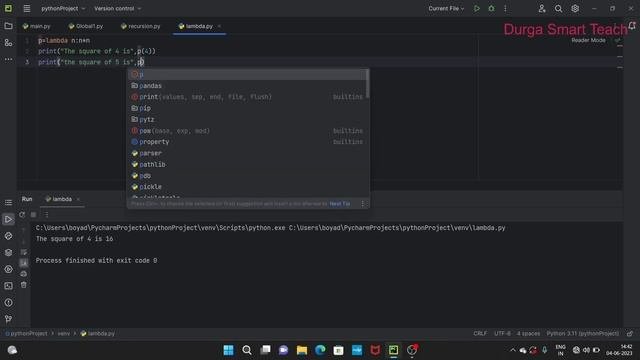Rerun the lambda run configuration
The height and width of the screenshot is (360, 640).
22,214
